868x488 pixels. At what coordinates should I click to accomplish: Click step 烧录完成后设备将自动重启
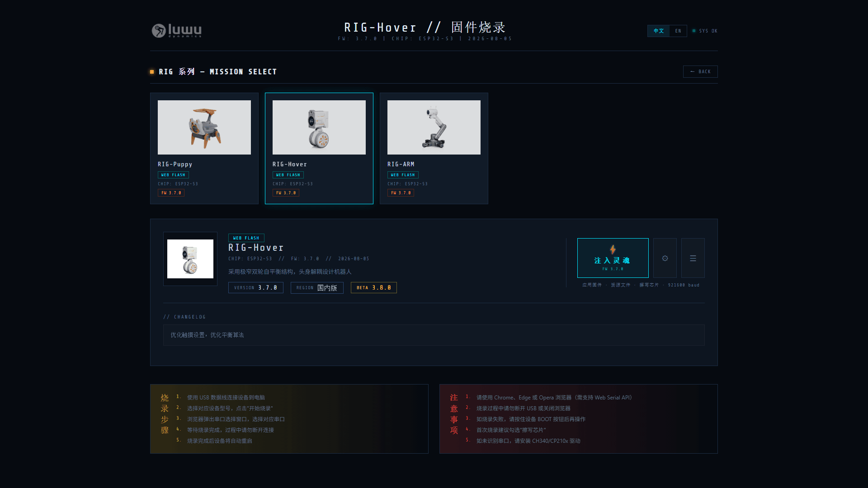click(x=220, y=441)
